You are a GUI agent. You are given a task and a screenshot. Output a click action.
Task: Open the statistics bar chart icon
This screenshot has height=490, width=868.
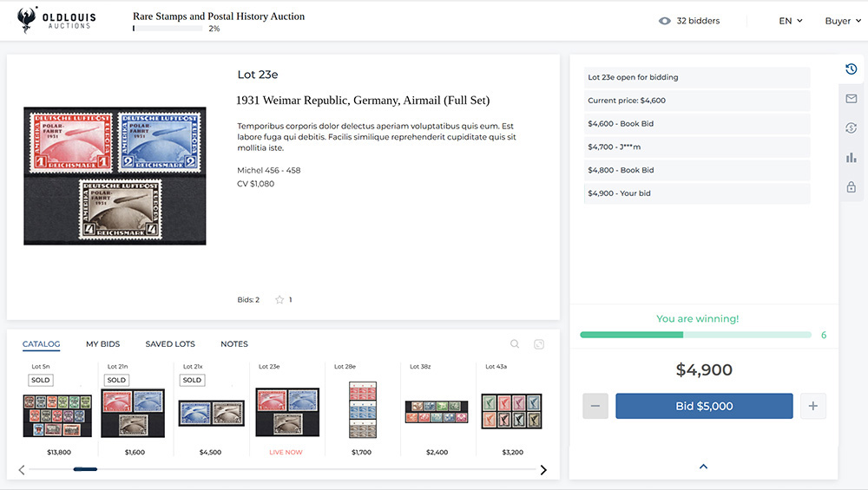(851, 158)
